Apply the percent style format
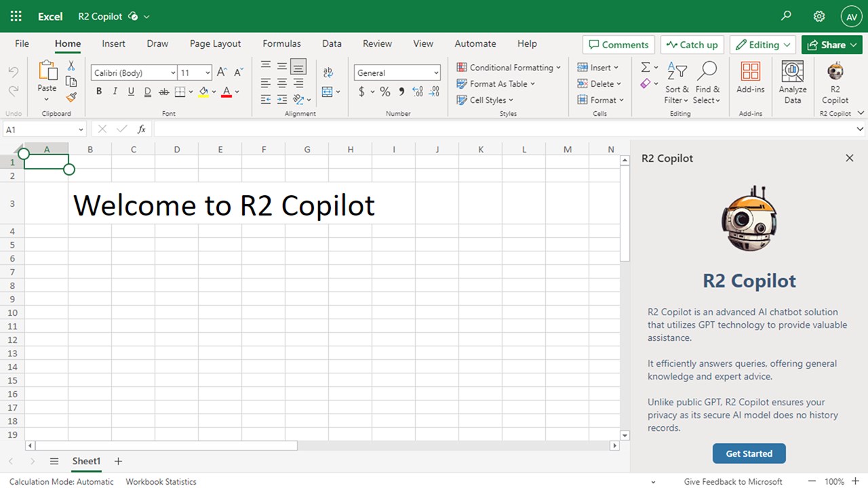The width and height of the screenshot is (868, 488). (x=385, y=91)
